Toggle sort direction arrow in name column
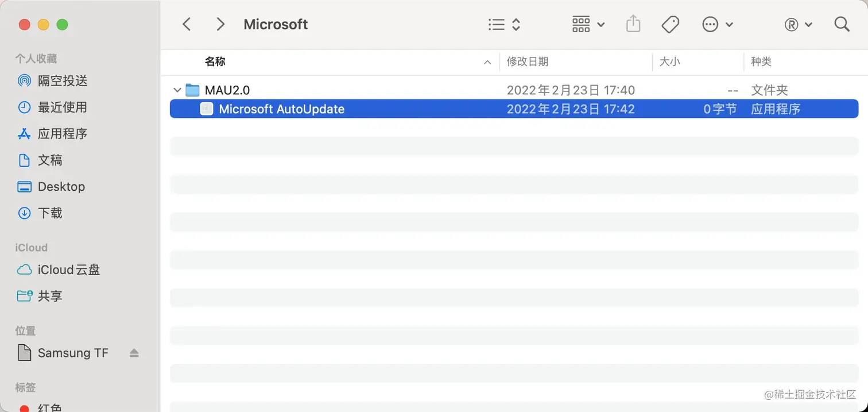 click(487, 62)
